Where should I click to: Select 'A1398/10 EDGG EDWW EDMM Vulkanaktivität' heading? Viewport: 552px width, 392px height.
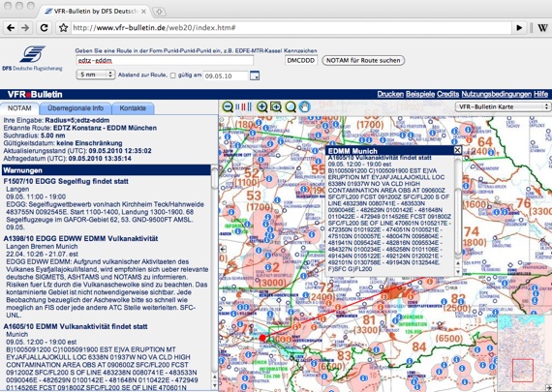[x=80, y=238]
